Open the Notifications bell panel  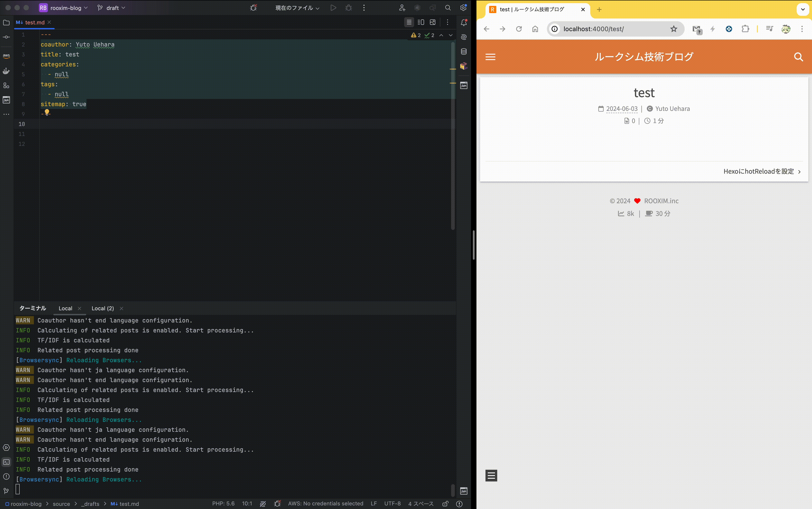tap(464, 23)
